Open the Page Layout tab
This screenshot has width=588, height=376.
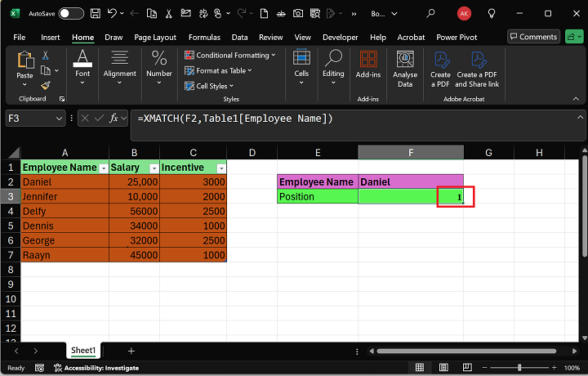click(x=155, y=37)
